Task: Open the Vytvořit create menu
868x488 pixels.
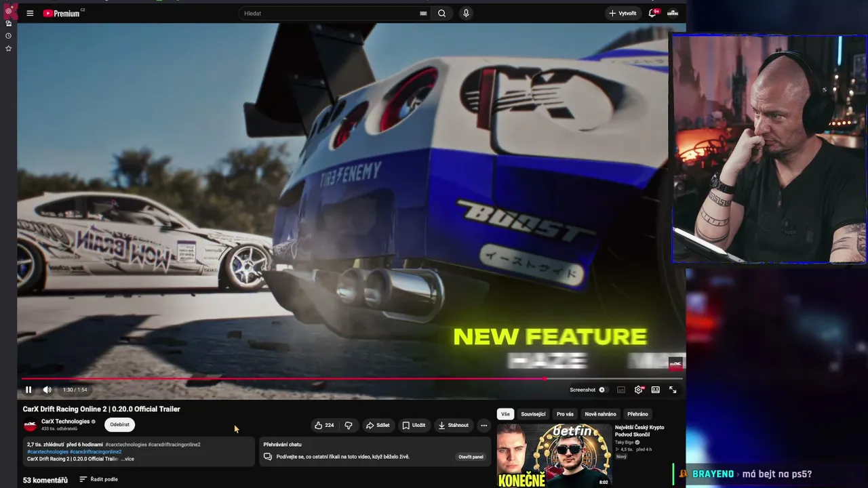Action: (x=623, y=13)
